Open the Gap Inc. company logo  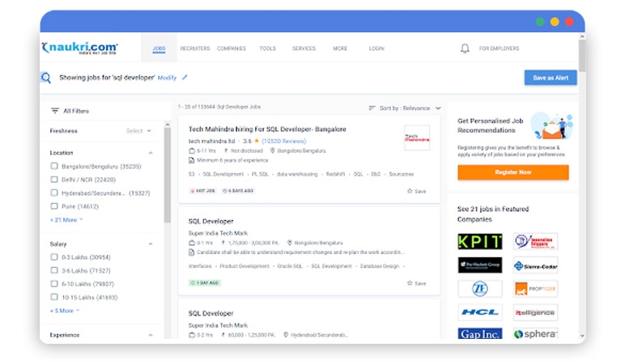pos(479,333)
